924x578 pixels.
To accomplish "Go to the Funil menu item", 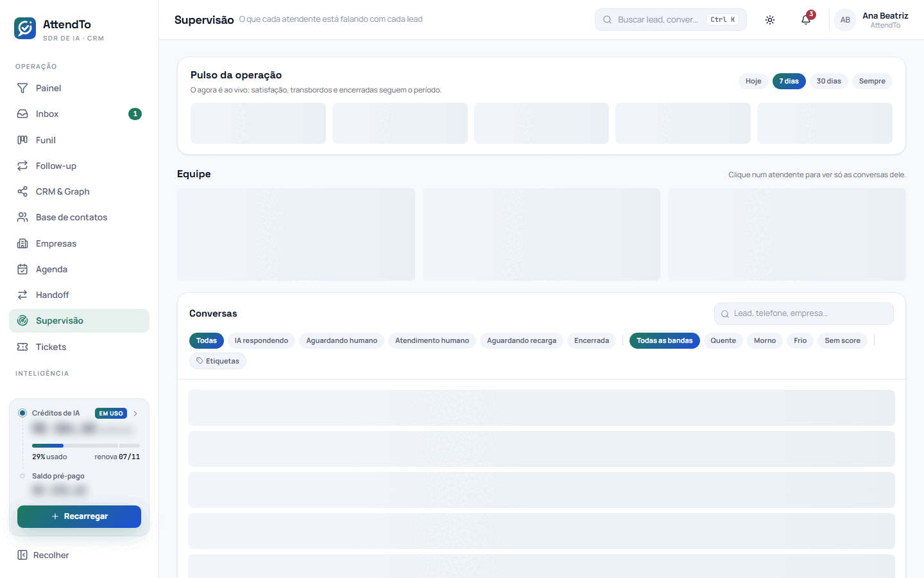I will point(79,140).
